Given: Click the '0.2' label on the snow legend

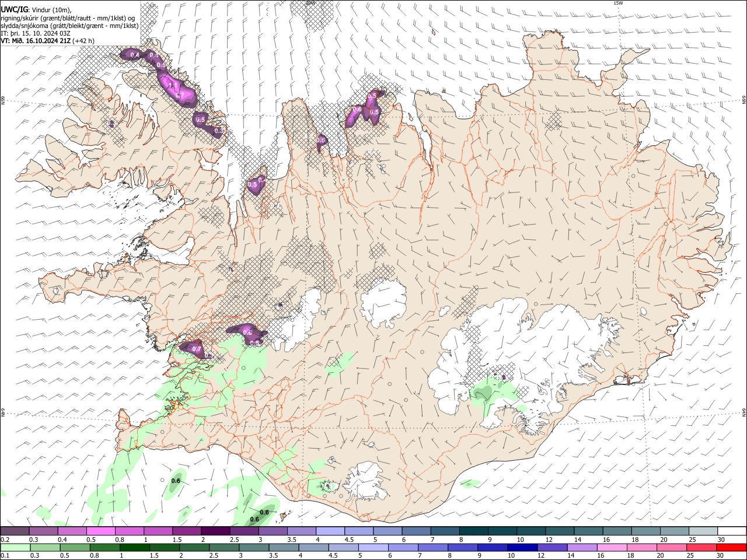Looking at the screenshot, I should pos(5,540).
